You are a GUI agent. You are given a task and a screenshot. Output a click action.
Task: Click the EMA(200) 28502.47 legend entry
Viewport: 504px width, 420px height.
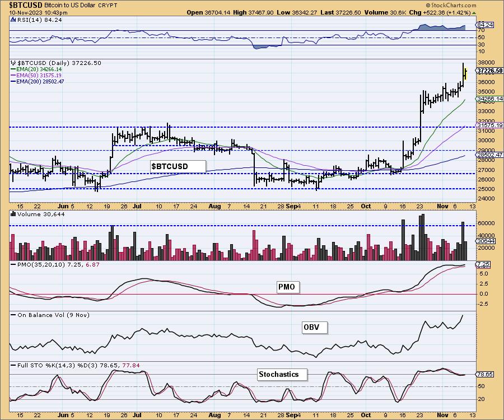click(38, 81)
